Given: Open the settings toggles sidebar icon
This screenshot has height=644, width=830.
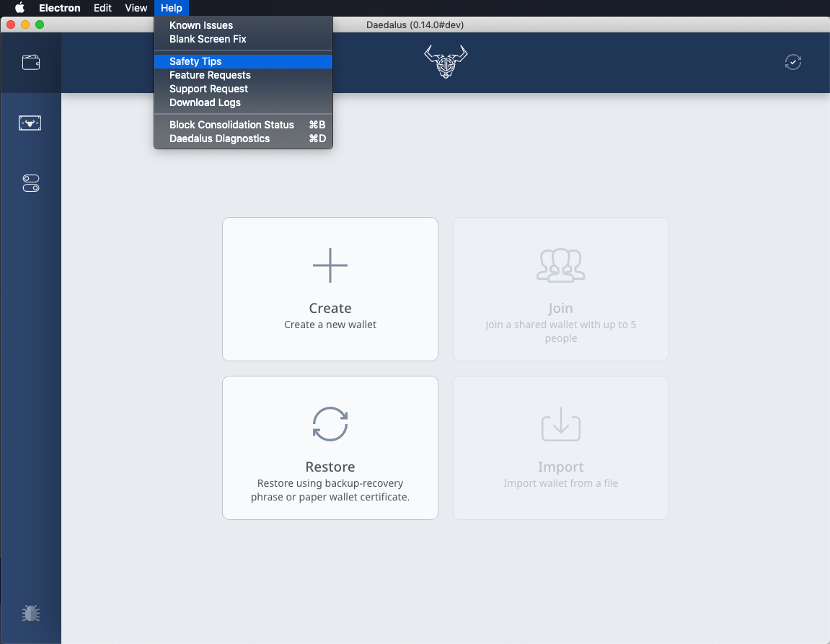Looking at the screenshot, I should coord(31,183).
